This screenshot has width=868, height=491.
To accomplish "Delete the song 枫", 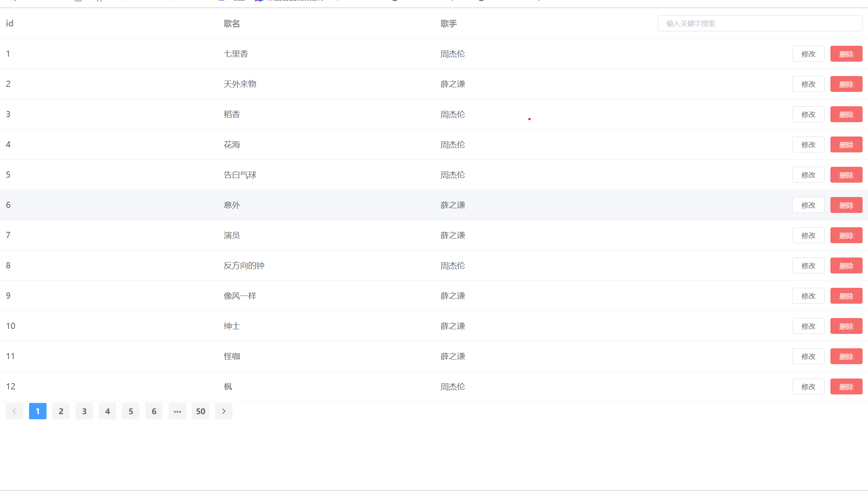I will pos(846,387).
